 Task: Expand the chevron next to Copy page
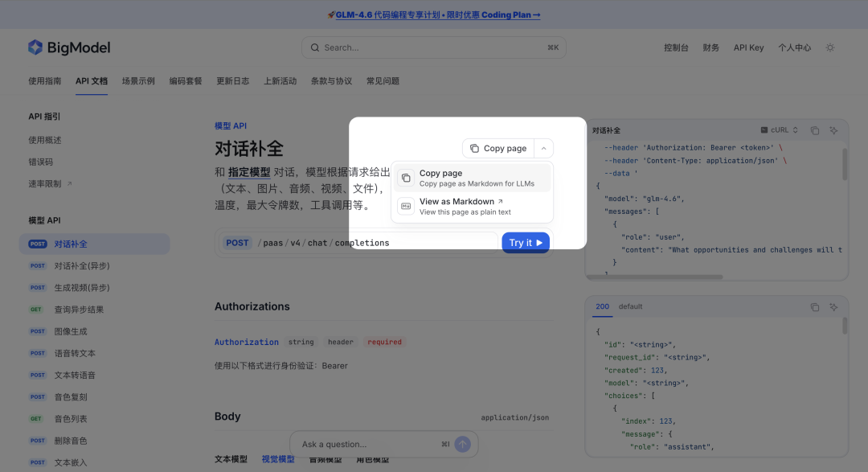[543, 148]
